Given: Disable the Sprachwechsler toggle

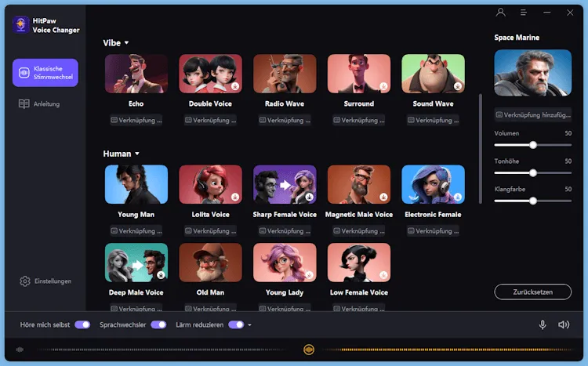Looking at the screenshot, I should (158, 324).
